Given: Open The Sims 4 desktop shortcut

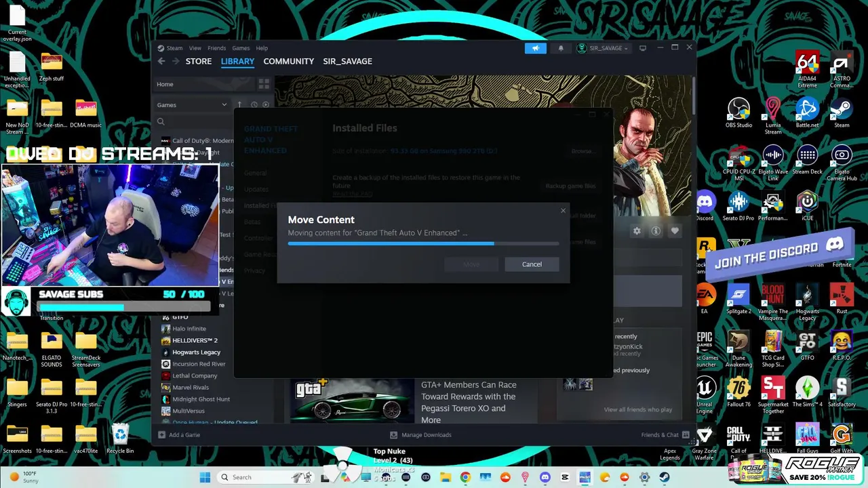Looking at the screenshot, I should pyautogui.click(x=807, y=392).
